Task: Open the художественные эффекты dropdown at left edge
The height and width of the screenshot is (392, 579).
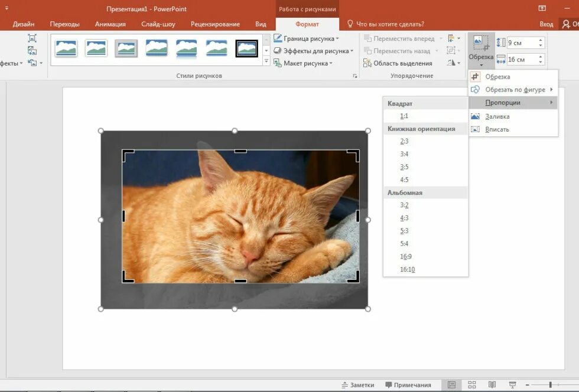Action: click(11, 63)
